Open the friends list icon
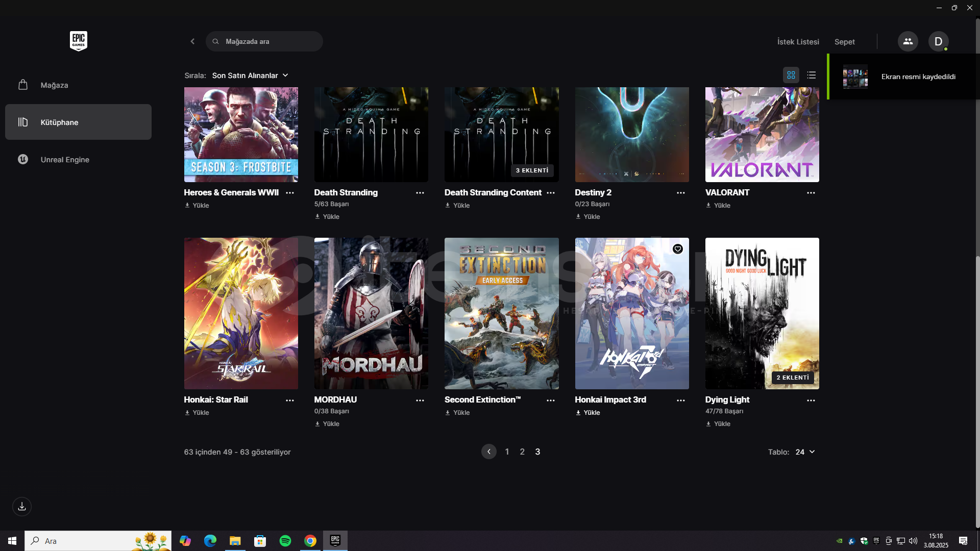The width and height of the screenshot is (980, 551). [x=908, y=41]
